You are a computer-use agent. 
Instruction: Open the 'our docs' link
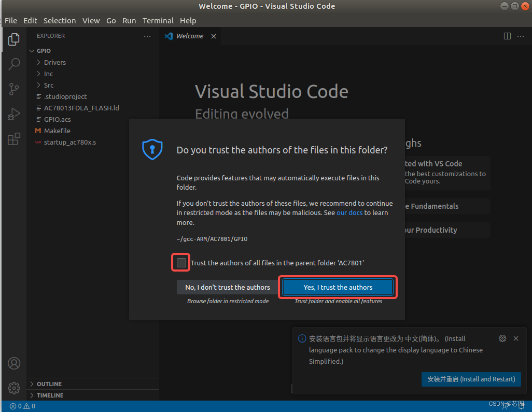pos(349,212)
